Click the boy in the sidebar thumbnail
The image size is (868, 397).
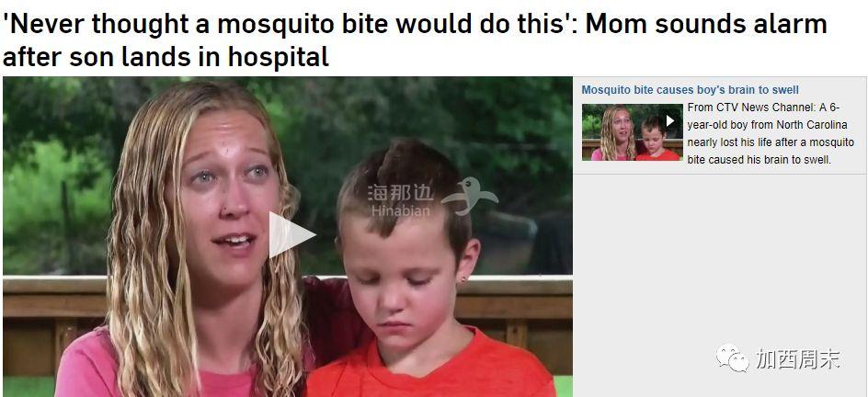click(657, 140)
